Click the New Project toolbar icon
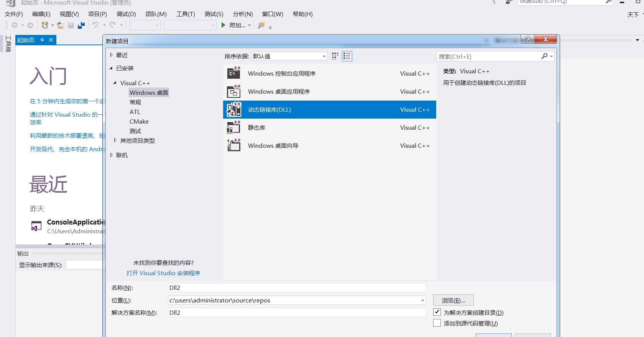This screenshot has height=337, width=644. click(45, 25)
